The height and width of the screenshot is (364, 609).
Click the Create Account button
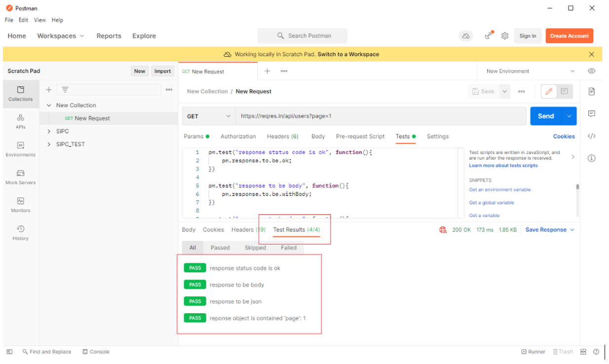point(569,36)
